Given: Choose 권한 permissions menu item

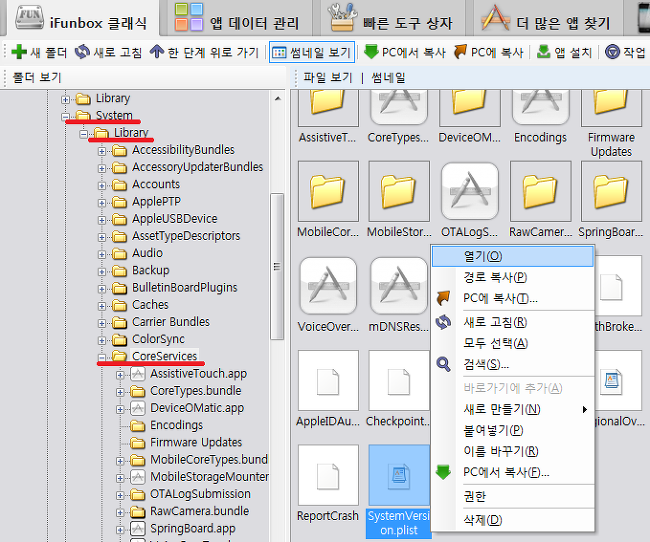Looking at the screenshot, I should coord(513,496).
